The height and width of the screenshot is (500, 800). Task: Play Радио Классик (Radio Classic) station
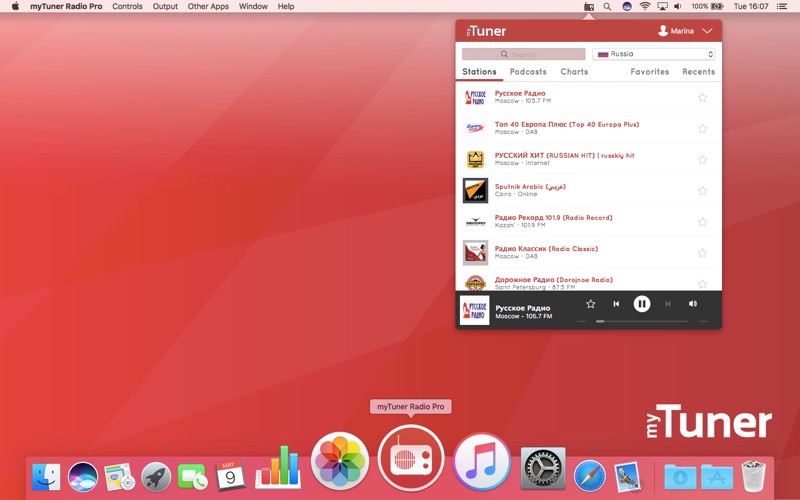(589, 253)
